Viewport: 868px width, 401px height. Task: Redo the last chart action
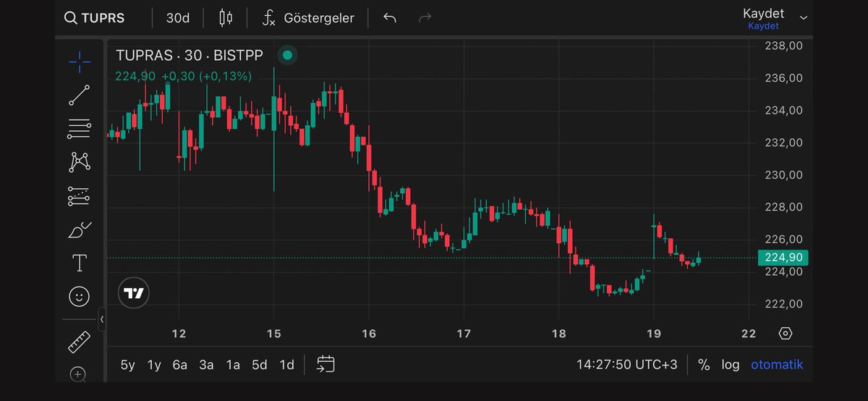(425, 17)
